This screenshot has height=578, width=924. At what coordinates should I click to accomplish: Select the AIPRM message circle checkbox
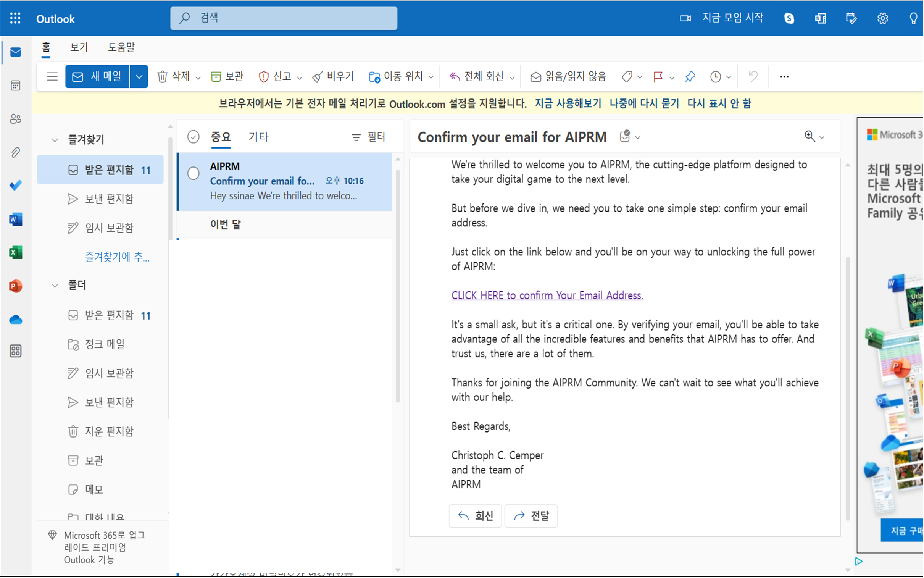point(194,173)
